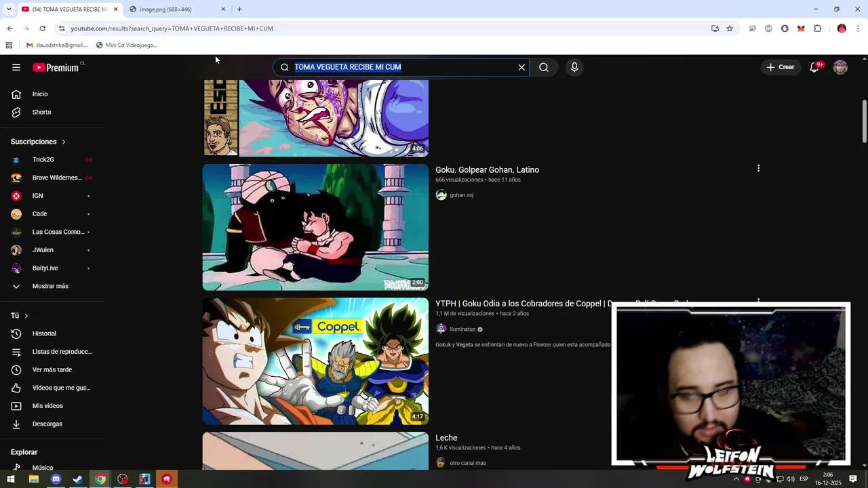Open the YouTube account avatar menu
Image resolution: width=868 pixels, height=488 pixels.
point(840,67)
